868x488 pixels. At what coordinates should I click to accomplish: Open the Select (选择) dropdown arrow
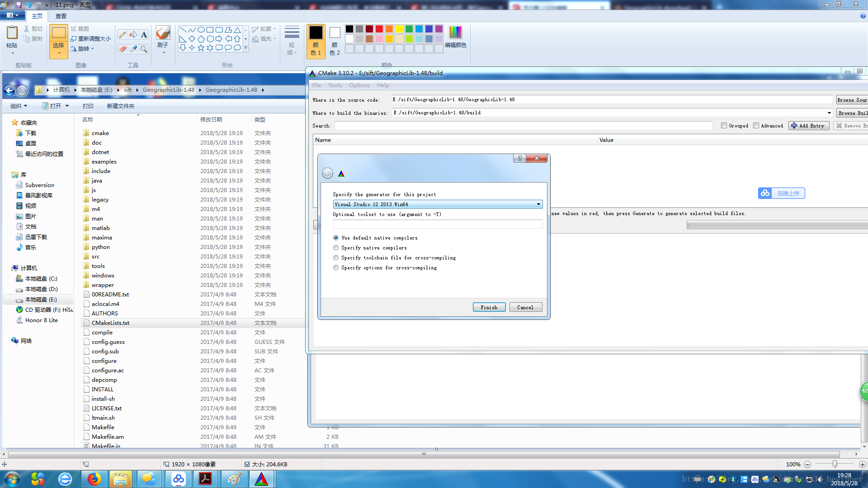[59, 53]
